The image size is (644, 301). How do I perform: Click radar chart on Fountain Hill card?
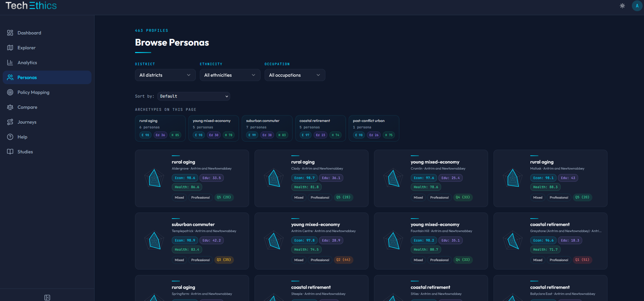(x=394, y=241)
